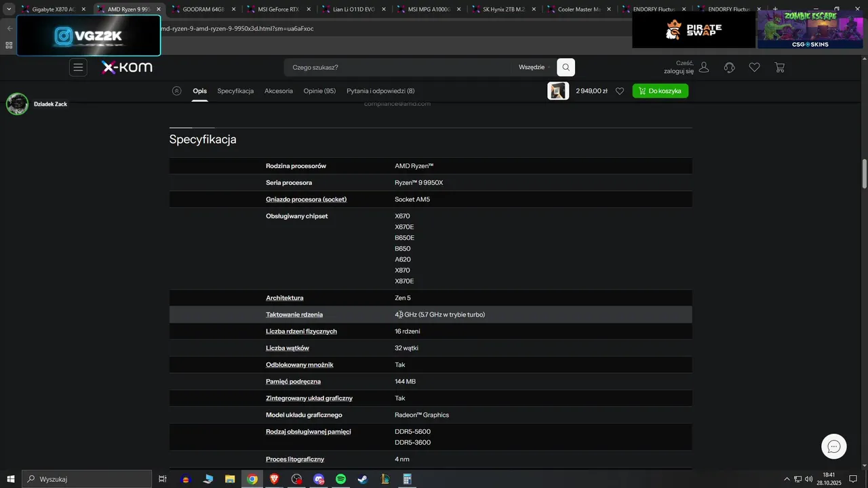
Task: Close the Gigabyte X870 tab
Action: (83, 9)
